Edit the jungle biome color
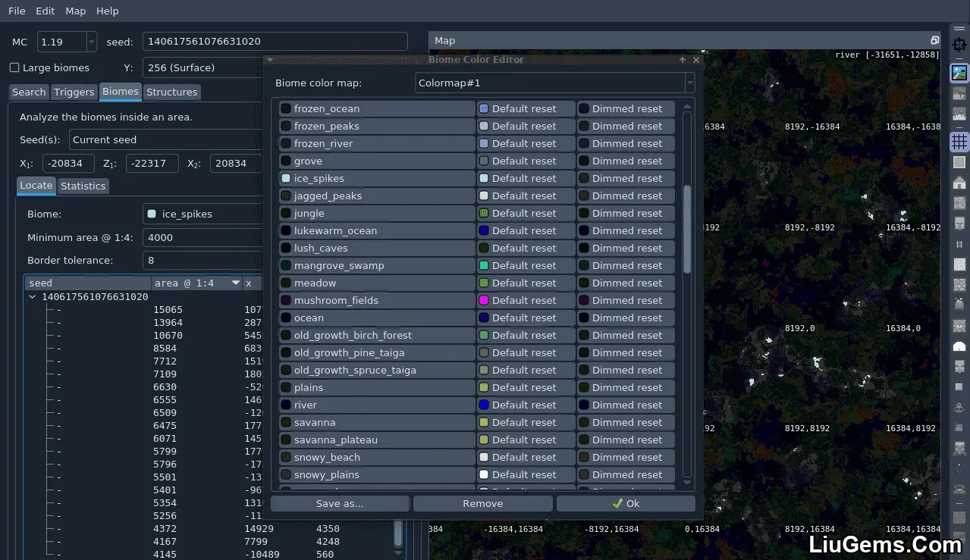 click(x=377, y=213)
